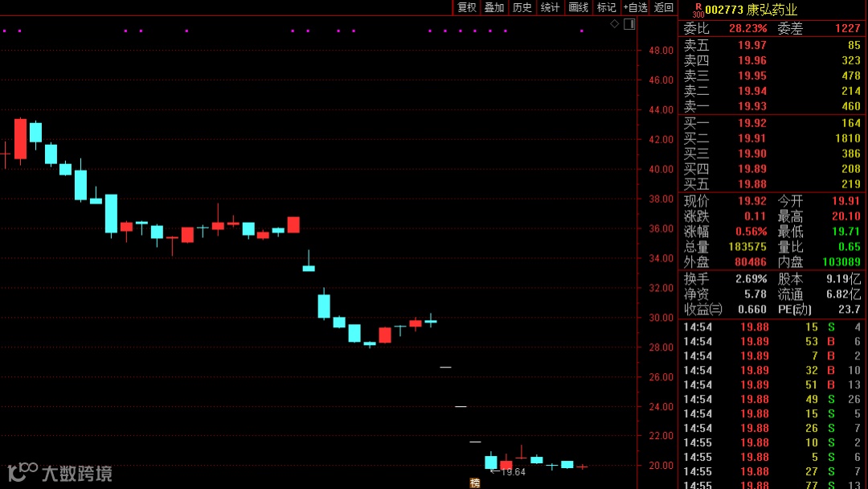The width and height of the screenshot is (868, 489).
Task: Click the 返回 back button
Action: click(x=663, y=7)
